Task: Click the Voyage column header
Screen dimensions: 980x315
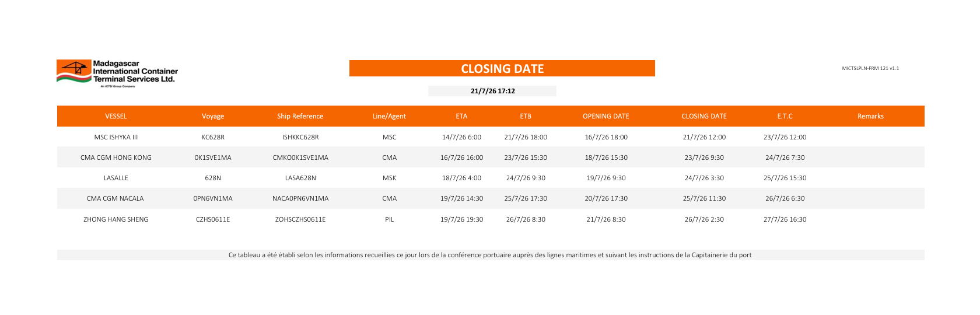Action: click(213, 116)
